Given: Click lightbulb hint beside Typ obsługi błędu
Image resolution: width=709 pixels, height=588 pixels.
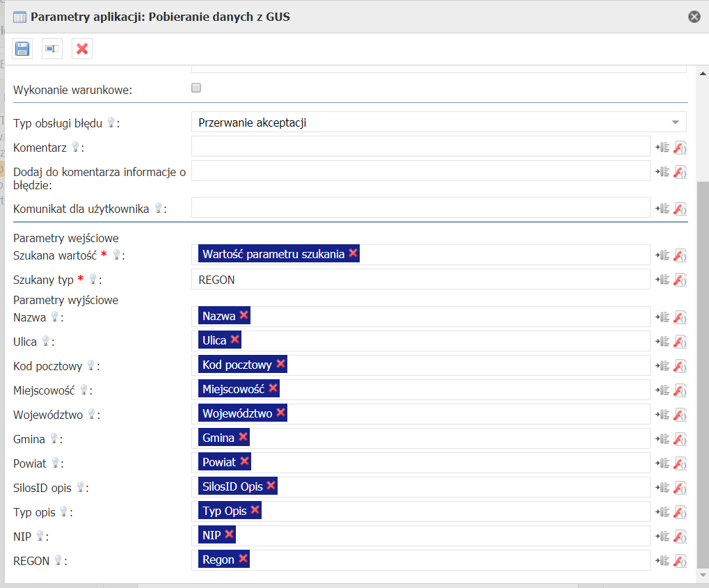Looking at the screenshot, I should (x=110, y=123).
